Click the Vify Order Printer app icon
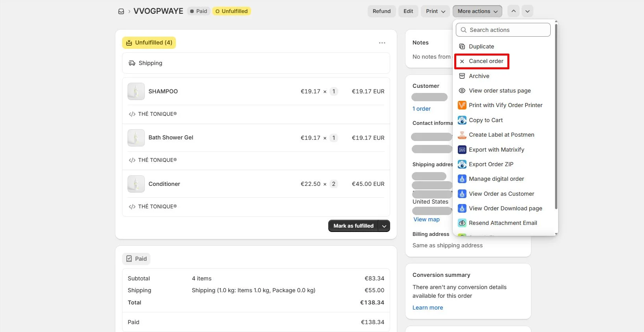 point(462,105)
